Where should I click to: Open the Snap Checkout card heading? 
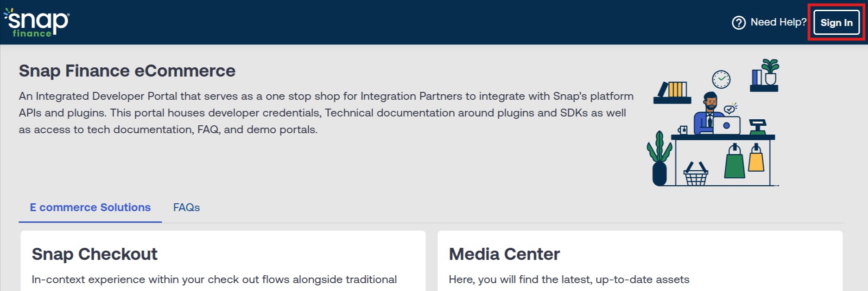pos(95,254)
